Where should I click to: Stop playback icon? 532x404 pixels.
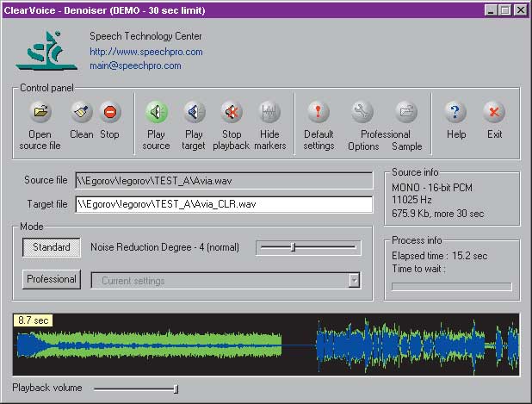click(x=232, y=112)
